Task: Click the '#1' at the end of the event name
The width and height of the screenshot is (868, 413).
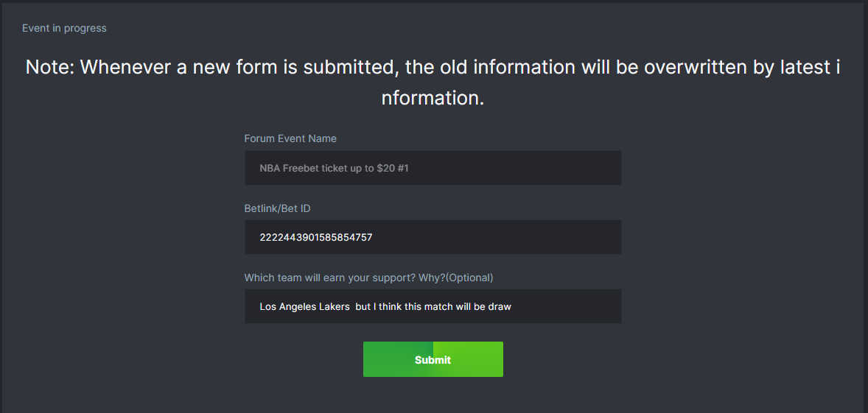Action: [403, 168]
